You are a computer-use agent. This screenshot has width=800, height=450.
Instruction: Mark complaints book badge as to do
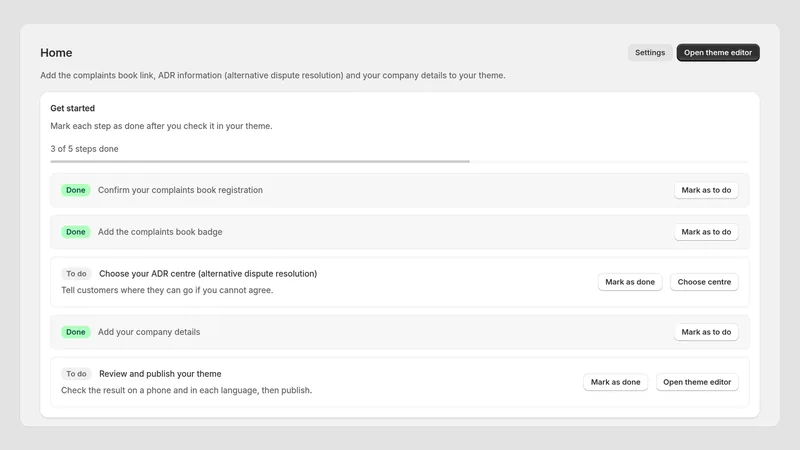[706, 232]
